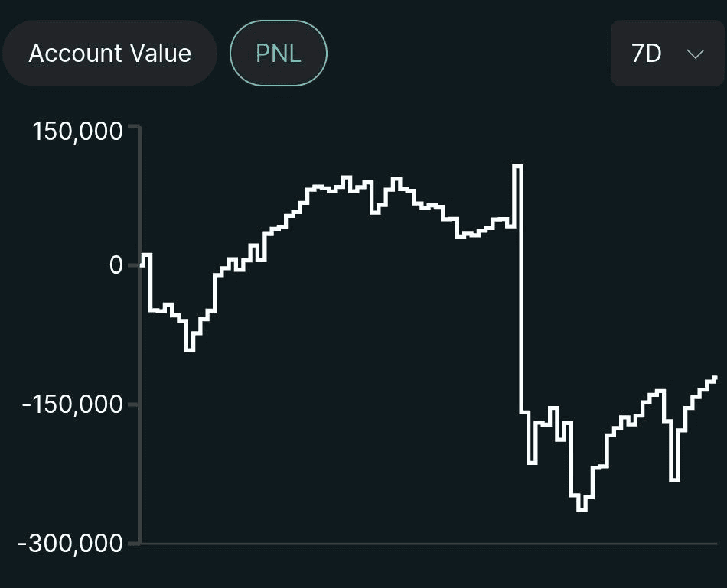Click the 150,000 y-axis label
Viewport: 727px width, 588px height.
(77, 131)
